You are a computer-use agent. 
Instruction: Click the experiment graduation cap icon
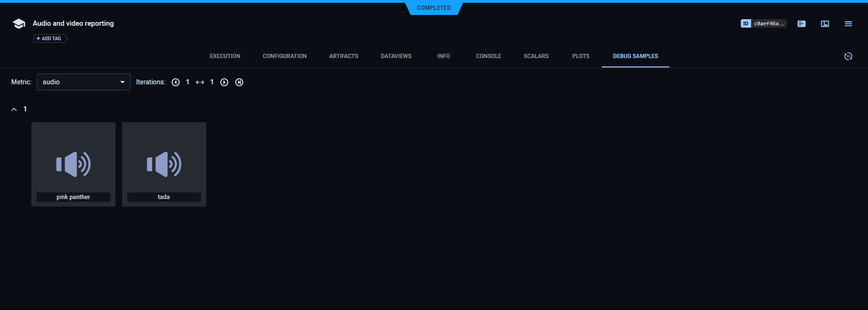(19, 24)
